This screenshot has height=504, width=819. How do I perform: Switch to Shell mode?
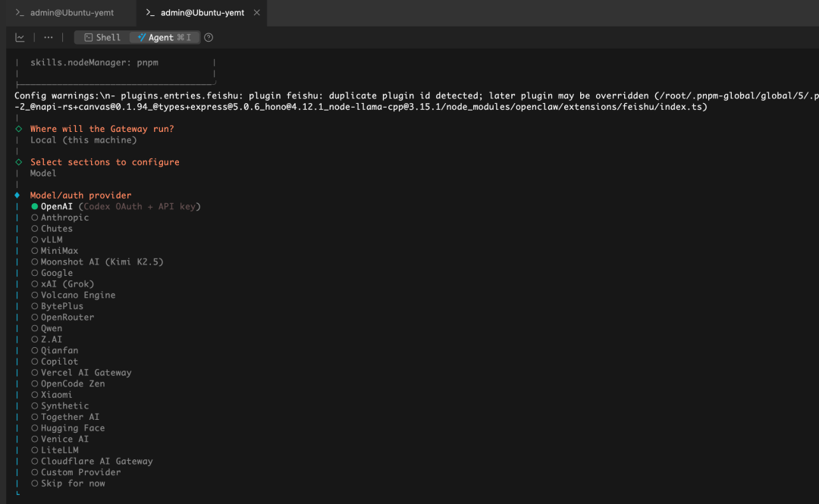pos(101,36)
